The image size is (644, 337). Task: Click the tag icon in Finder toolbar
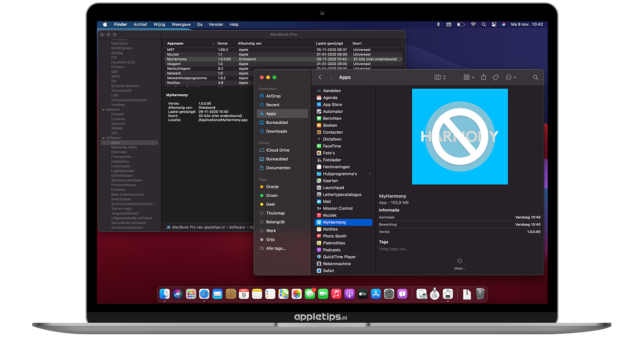tap(495, 77)
